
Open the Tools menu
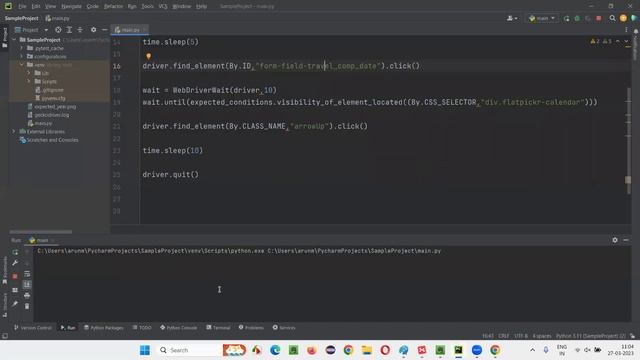click(147, 7)
